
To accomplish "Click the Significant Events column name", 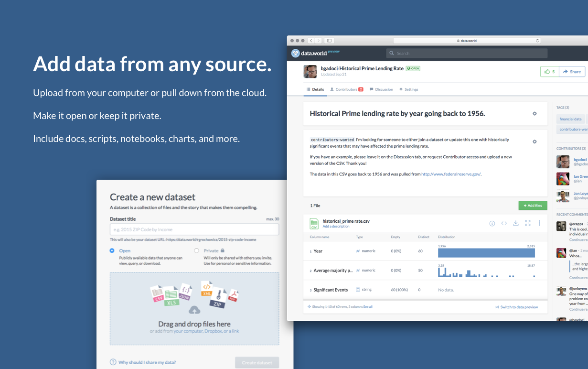I will click(331, 290).
